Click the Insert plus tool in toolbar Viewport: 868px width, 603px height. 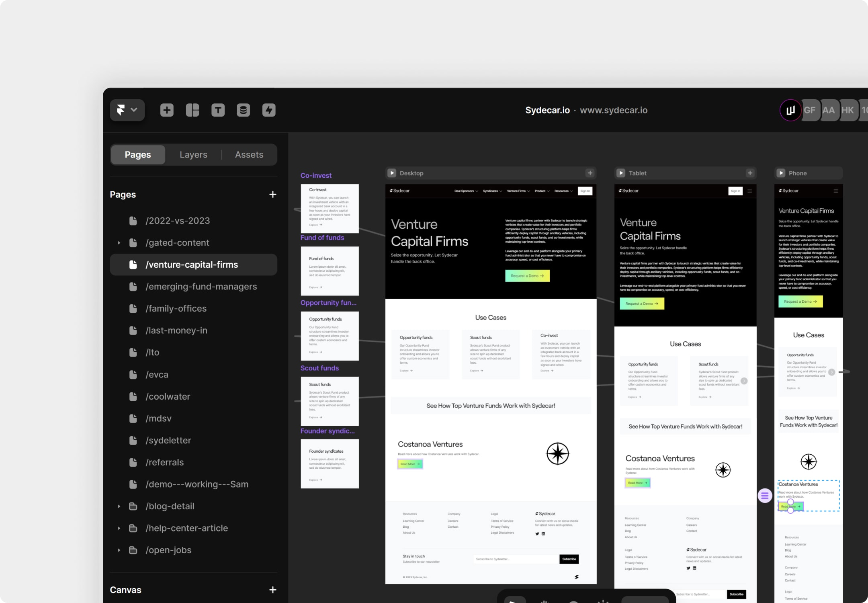click(x=167, y=110)
